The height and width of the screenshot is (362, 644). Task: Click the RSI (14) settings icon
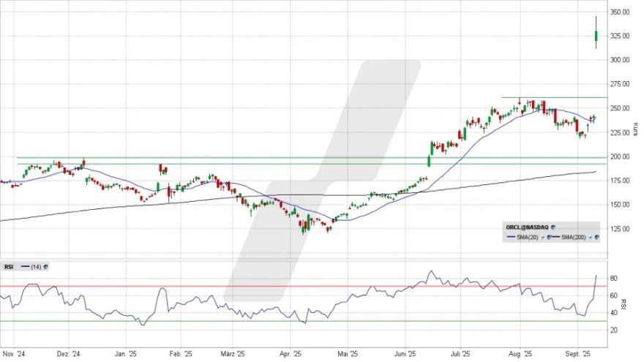pyautogui.click(x=46, y=266)
